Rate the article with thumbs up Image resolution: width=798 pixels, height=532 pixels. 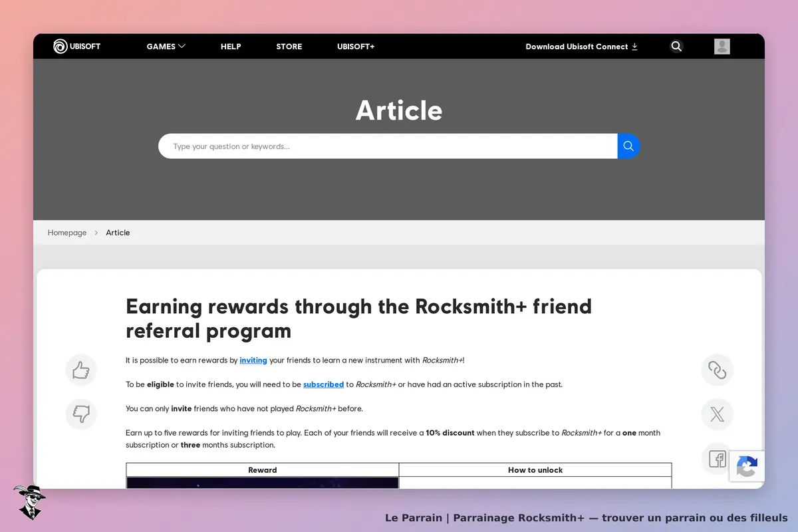(81, 370)
